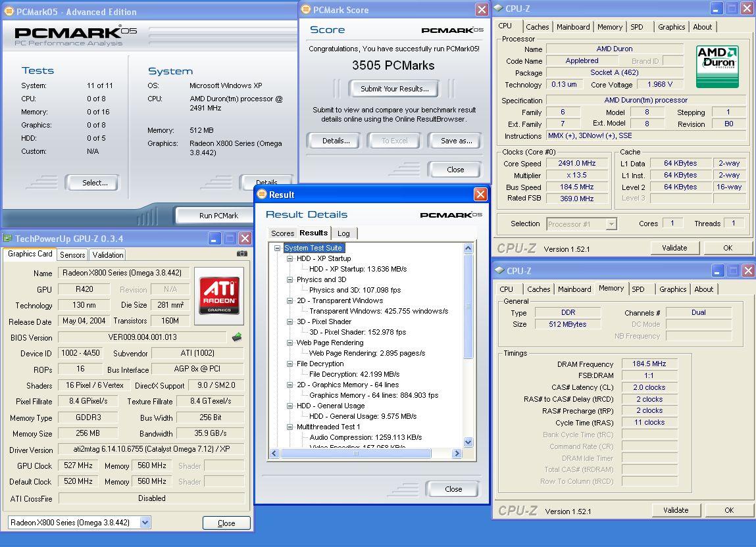Screen dimensions: 756x547
Task: Collapse the Web Page Rendering node
Action: [x=290, y=343]
